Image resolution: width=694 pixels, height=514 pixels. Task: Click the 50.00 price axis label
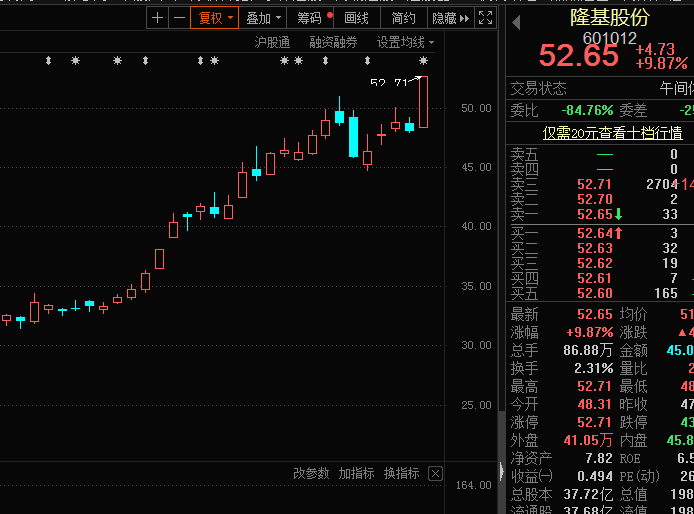476,108
